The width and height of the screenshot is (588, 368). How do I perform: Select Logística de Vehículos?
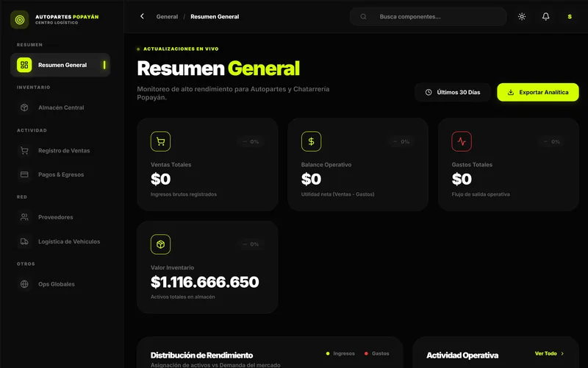click(60, 241)
